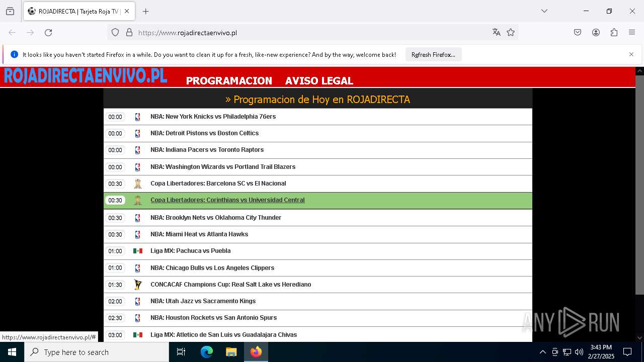This screenshot has height=362, width=644.
Task: Click the 01:30 time badge
Action: [x=115, y=285]
